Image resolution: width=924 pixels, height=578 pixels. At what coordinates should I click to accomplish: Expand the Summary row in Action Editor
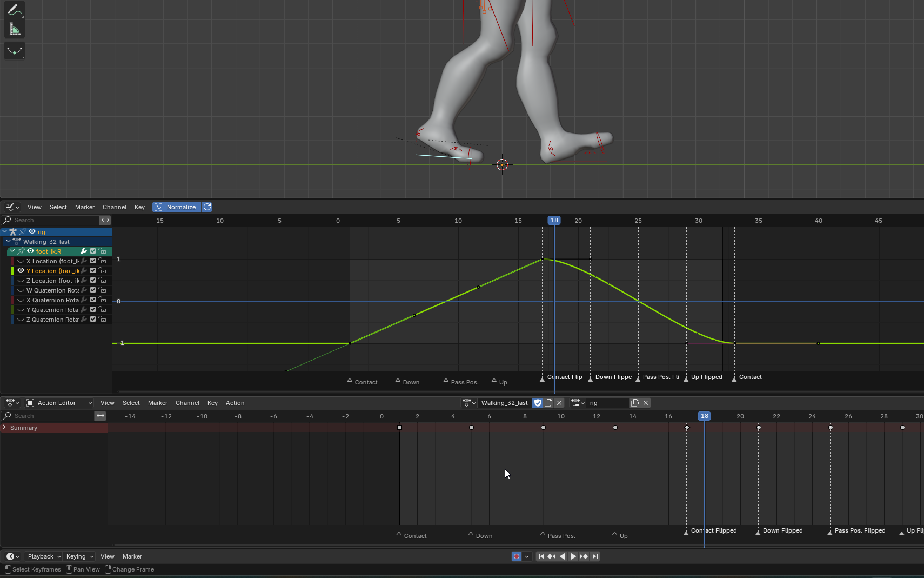4,428
